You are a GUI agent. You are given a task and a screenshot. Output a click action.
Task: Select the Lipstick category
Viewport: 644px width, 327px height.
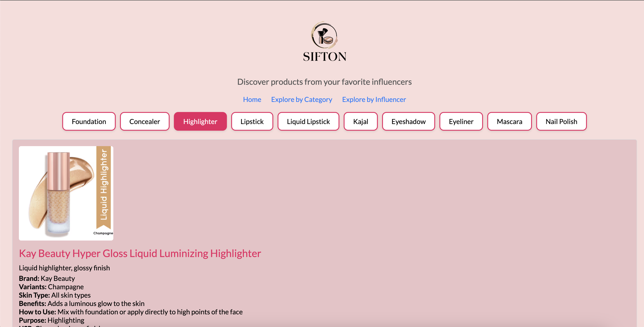pyautogui.click(x=252, y=121)
